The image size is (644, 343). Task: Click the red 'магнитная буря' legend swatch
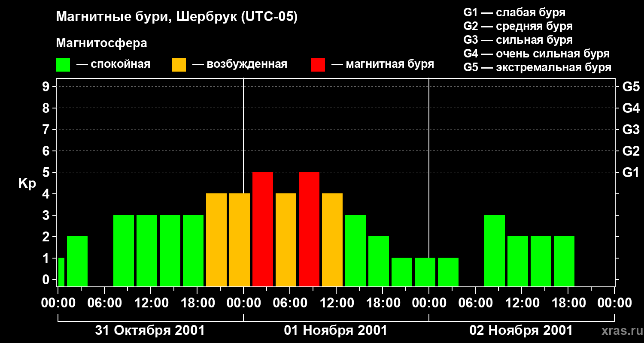pyautogui.click(x=318, y=65)
